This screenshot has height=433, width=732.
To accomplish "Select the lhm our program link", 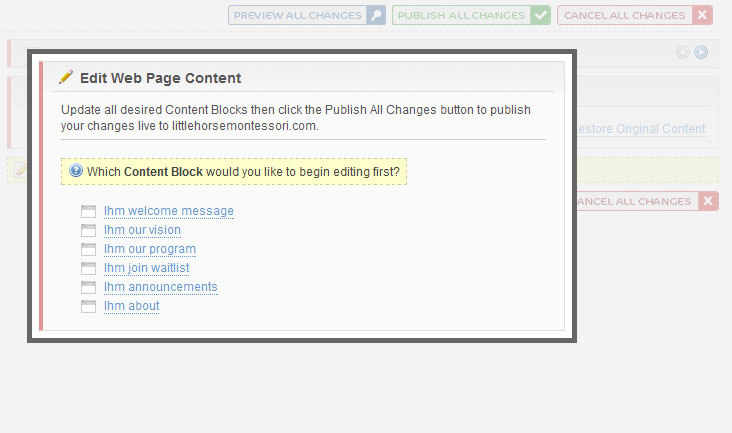I will [x=149, y=249].
